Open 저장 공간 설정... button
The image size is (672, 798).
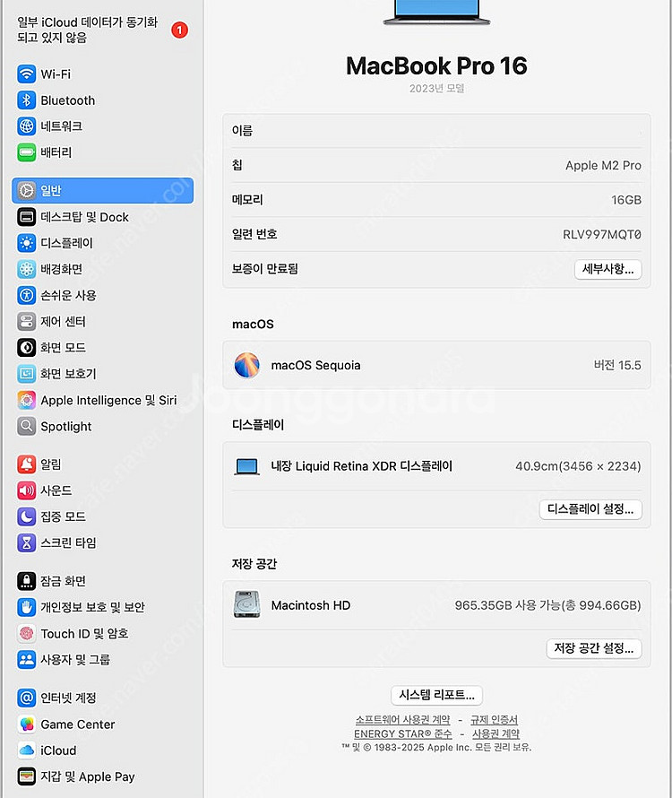[594, 648]
